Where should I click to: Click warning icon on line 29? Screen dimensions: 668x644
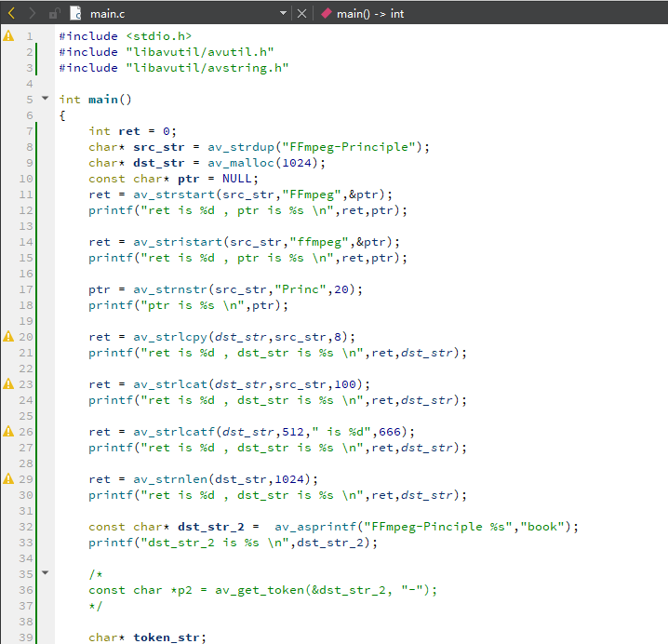click(x=9, y=479)
